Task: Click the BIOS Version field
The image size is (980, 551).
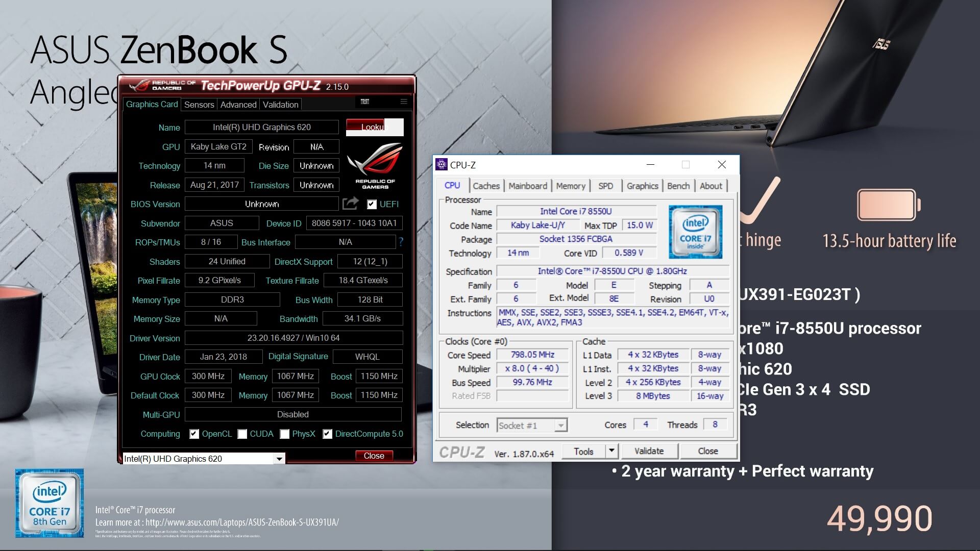Action: coord(262,204)
